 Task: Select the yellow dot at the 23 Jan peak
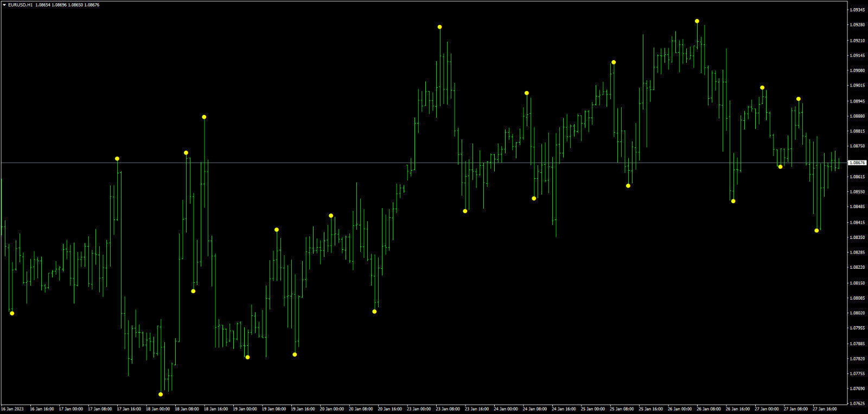[x=440, y=27]
